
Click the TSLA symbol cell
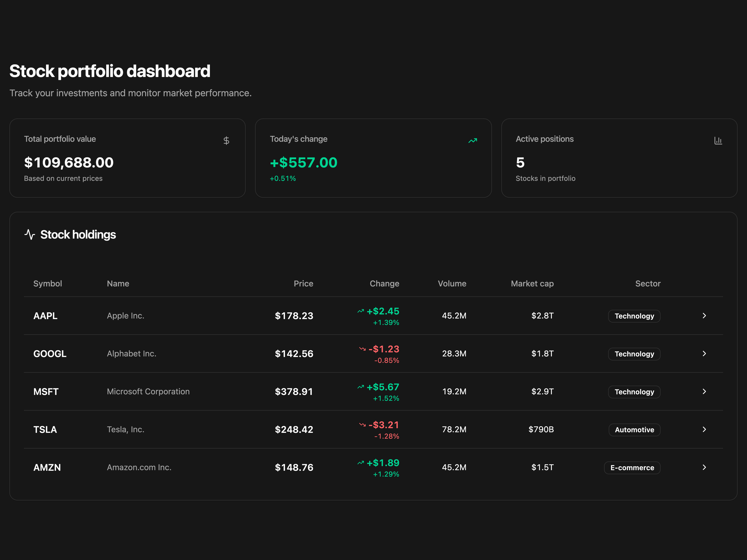45,429
